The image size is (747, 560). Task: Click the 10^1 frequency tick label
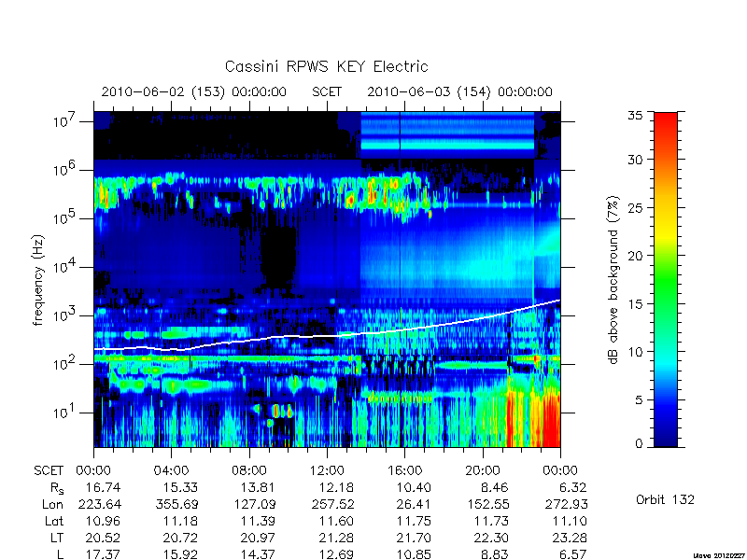click(65, 412)
